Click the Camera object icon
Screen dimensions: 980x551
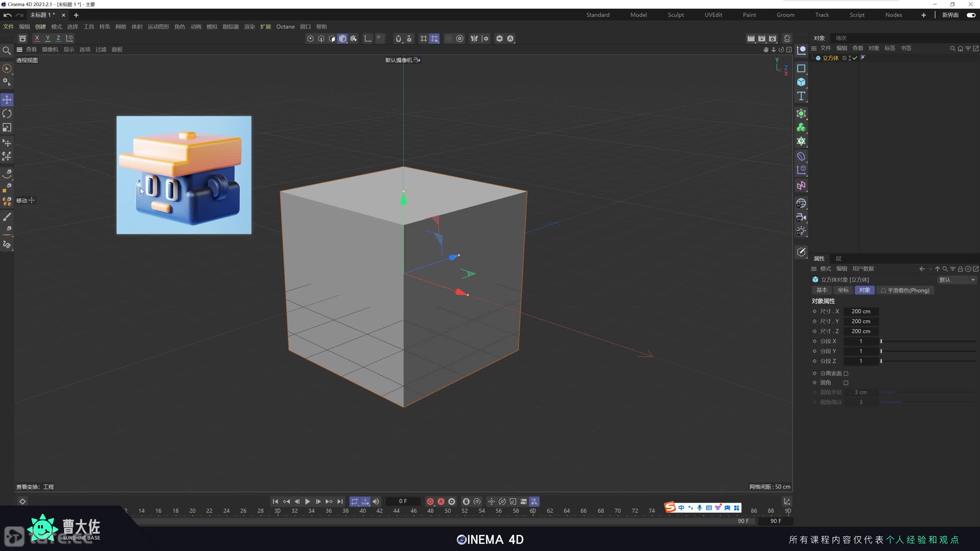801,217
